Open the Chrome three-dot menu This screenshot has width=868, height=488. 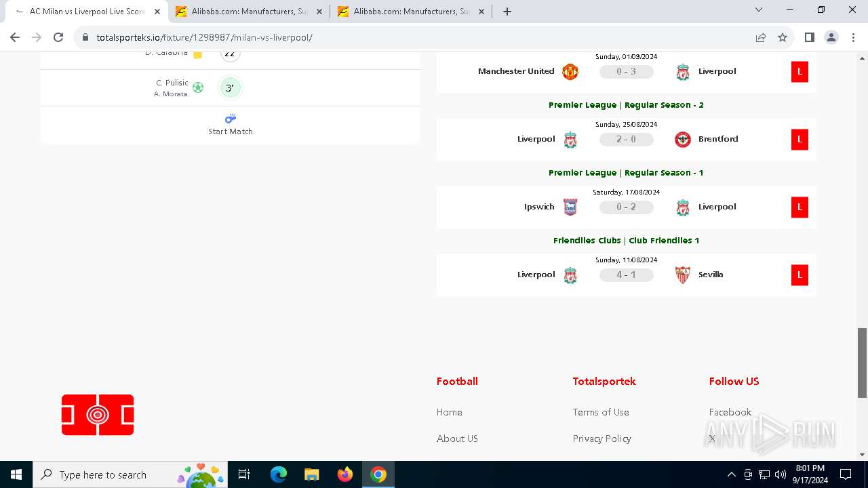tap(852, 37)
